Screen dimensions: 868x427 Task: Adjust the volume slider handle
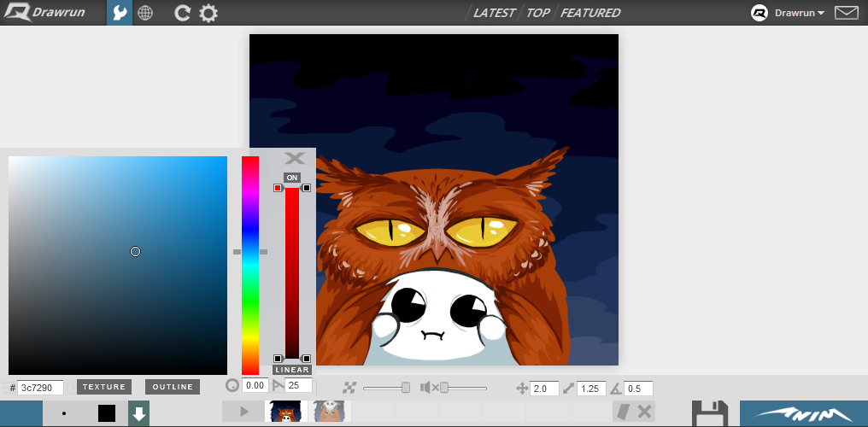(x=444, y=388)
